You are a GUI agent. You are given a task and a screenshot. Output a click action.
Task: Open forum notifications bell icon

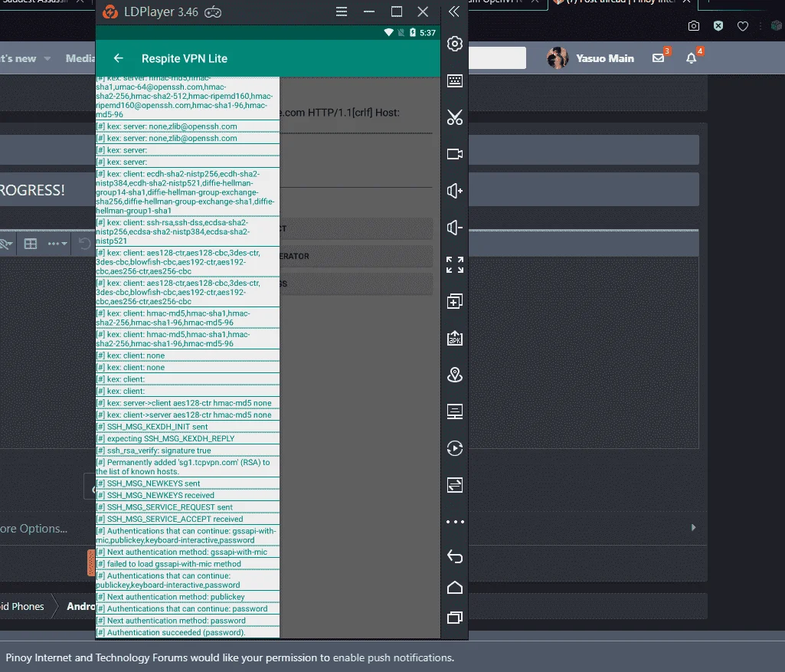(x=692, y=58)
